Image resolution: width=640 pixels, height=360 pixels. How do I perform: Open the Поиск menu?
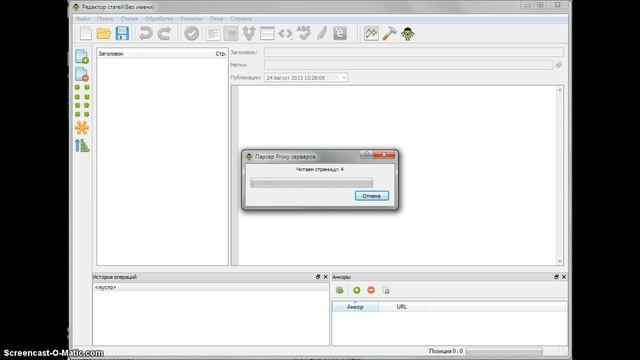[105, 19]
